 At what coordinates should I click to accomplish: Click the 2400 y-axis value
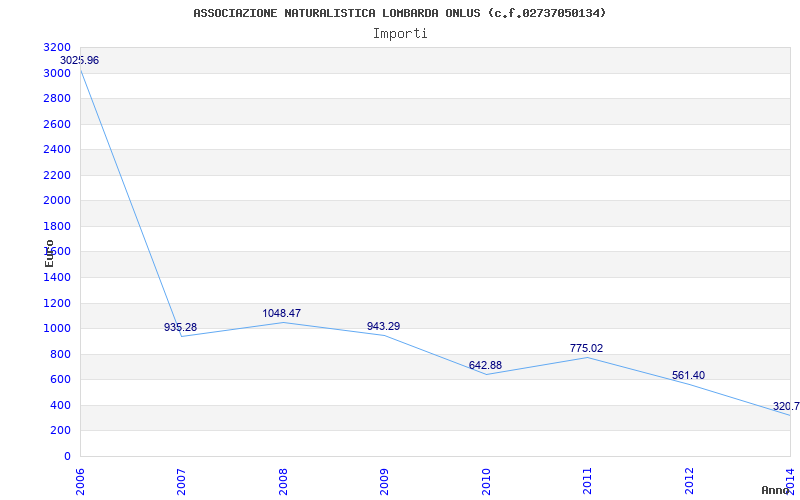coord(58,149)
